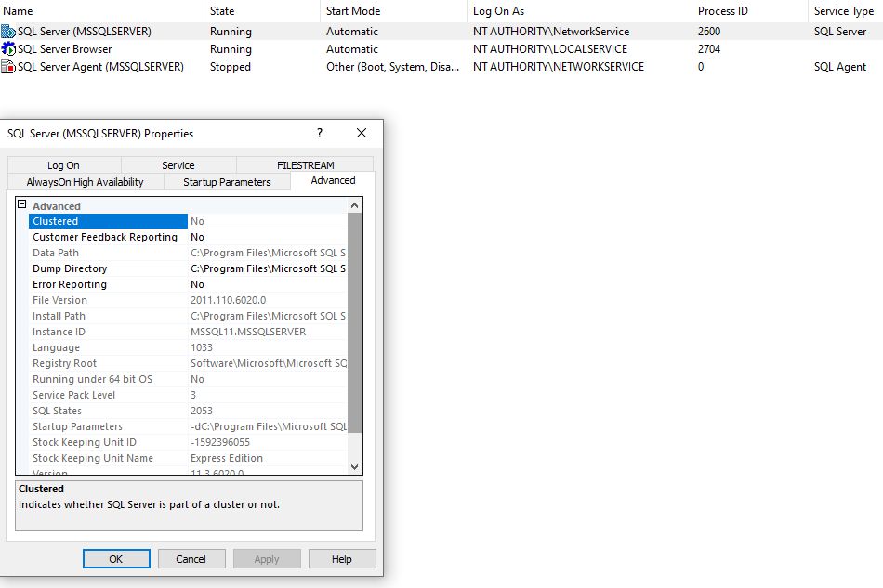Sort services by the State column header
The height and width of the screenshot is (588, 883).
pyautogui.click(x=262, y=11)
